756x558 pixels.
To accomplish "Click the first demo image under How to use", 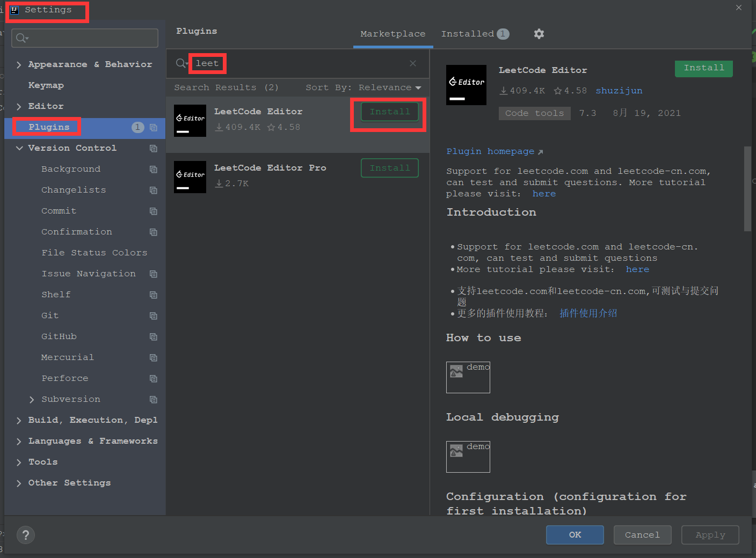I will pos(468,377).
